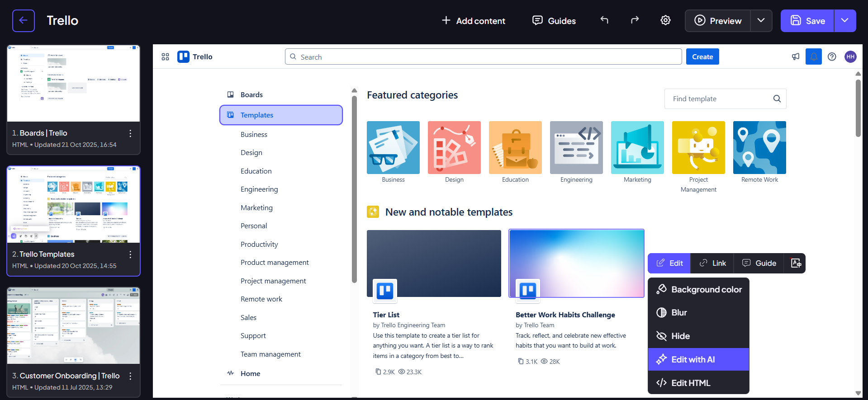The width and height of the screenshot is (868, 400).
Task: Open the notifications bell icon
Action: 814,56
